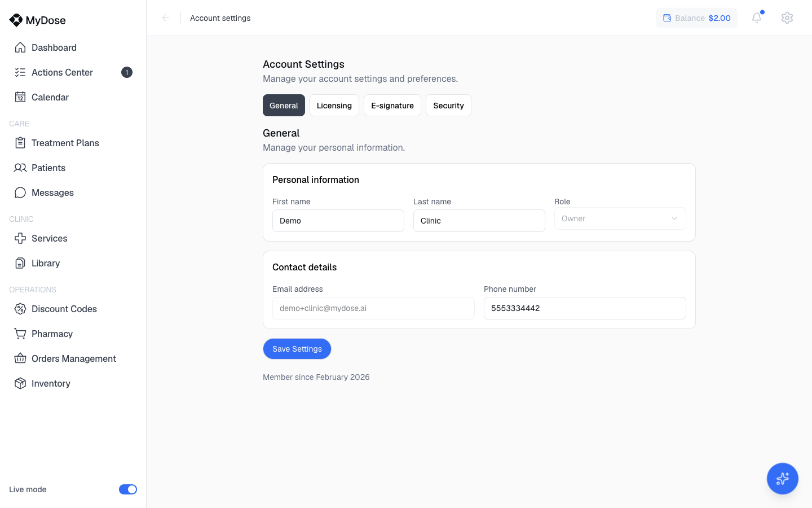Open Discount Codes sidebar label

point(64,309)
